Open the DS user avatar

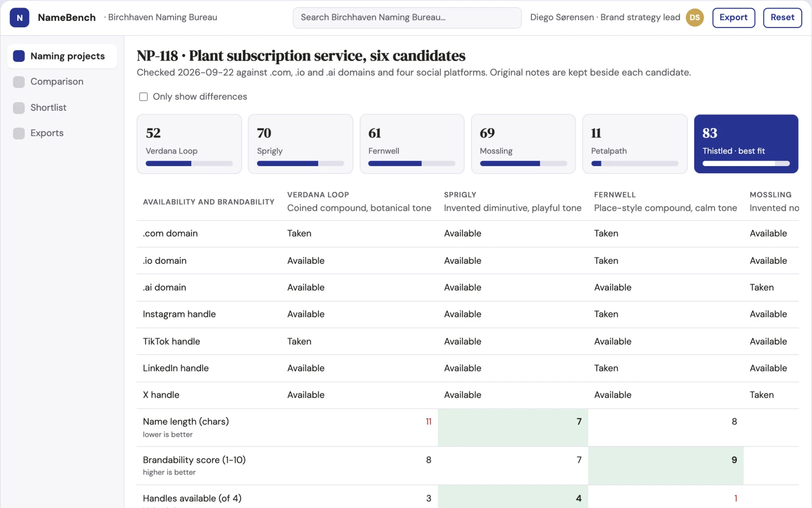[x=695, y=18]
